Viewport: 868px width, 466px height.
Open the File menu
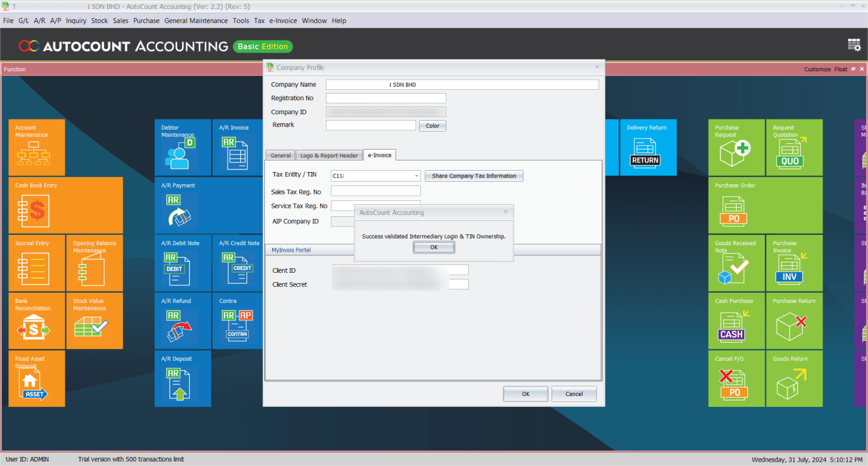[x=8, y=21]
